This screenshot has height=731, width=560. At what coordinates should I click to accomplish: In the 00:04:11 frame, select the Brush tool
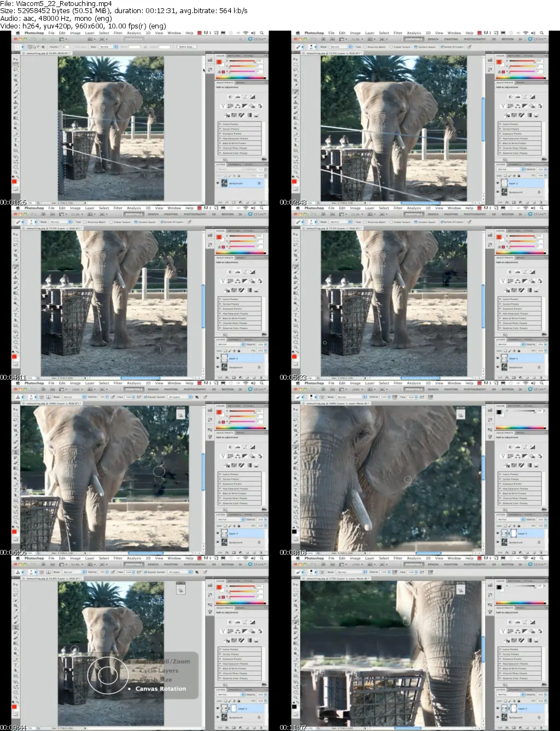click(15, 271)
